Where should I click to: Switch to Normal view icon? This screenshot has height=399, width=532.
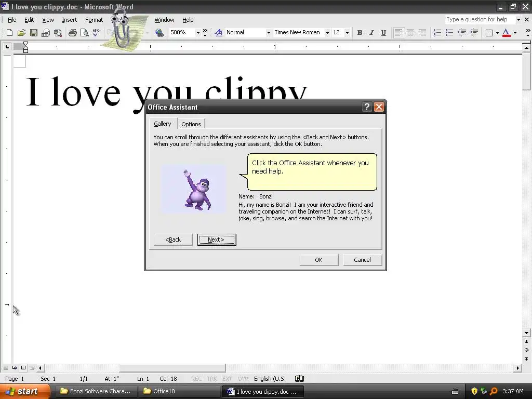[x=6, y=368]
